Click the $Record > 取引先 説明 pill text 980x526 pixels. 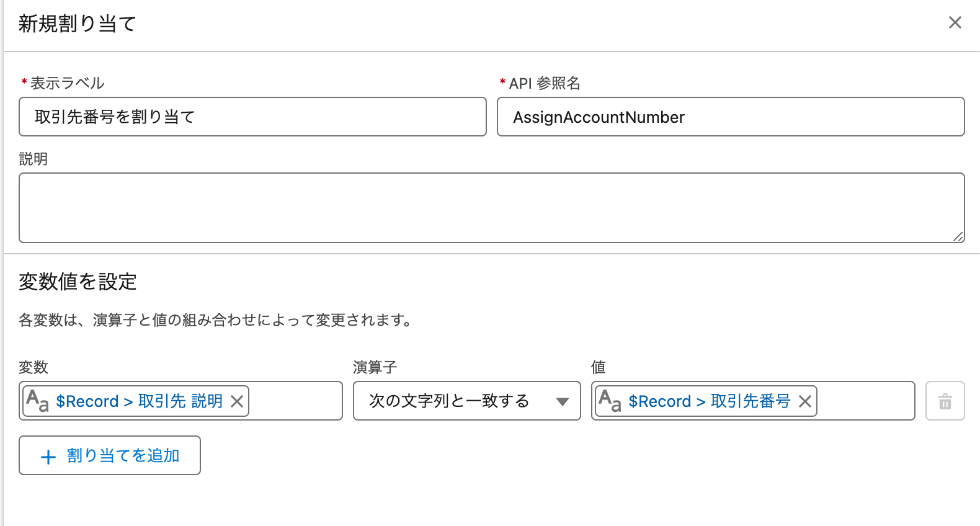pyautogui.click(x=140, y=401)
